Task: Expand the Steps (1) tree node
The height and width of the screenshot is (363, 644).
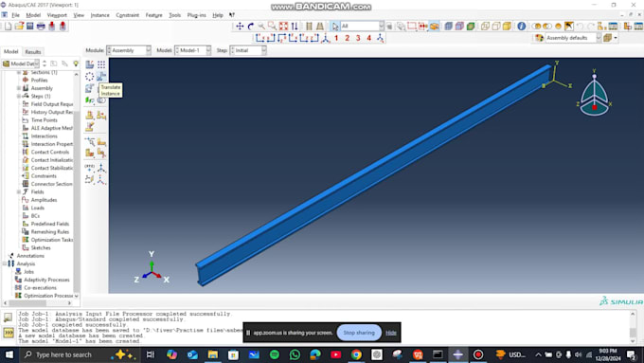Action: point(19,96)
